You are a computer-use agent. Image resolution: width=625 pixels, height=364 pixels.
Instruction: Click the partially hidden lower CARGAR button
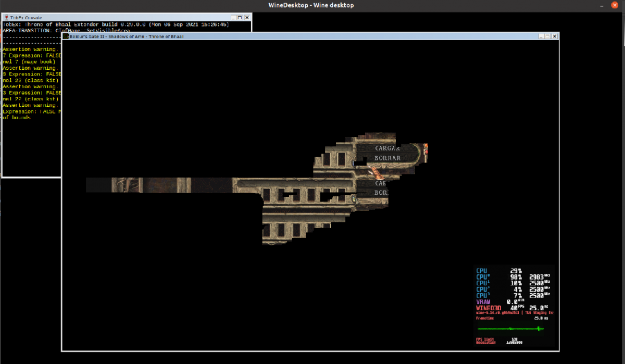380,183
